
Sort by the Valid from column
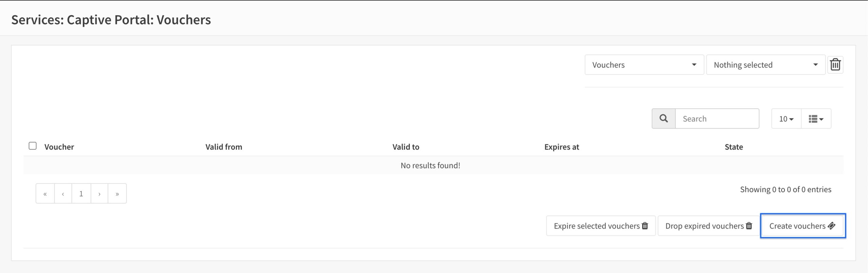224,147
